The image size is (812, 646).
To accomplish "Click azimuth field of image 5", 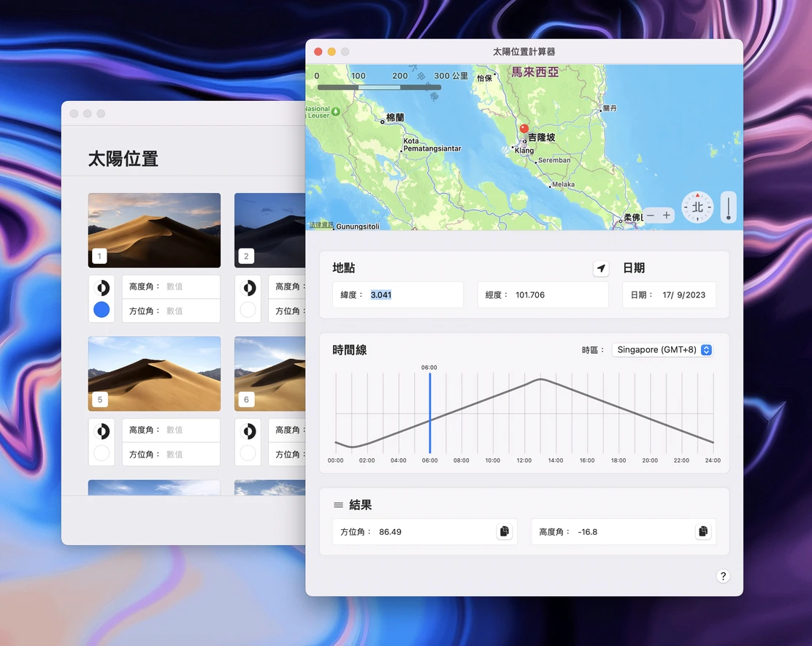I will [x=171, y=455].
